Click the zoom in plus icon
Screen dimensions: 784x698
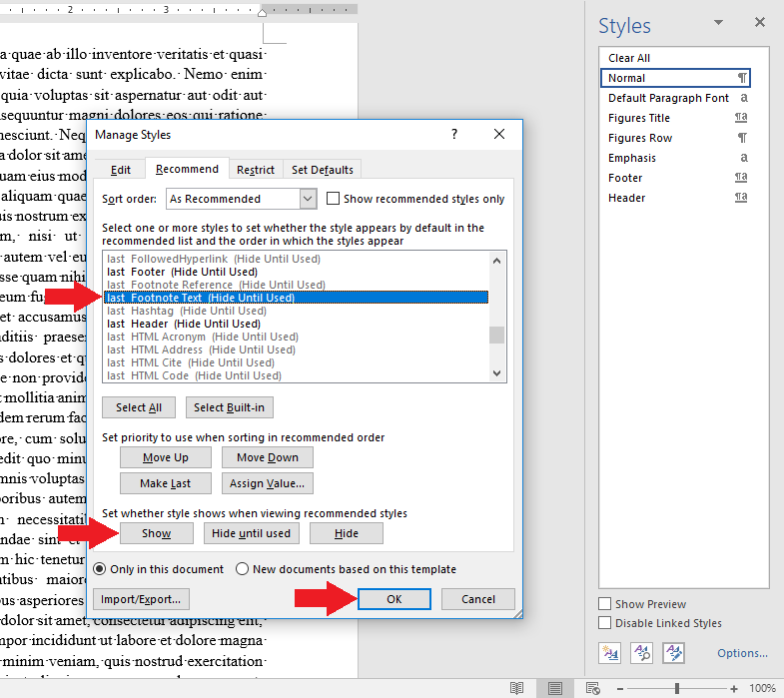click(x=733, y=688)
